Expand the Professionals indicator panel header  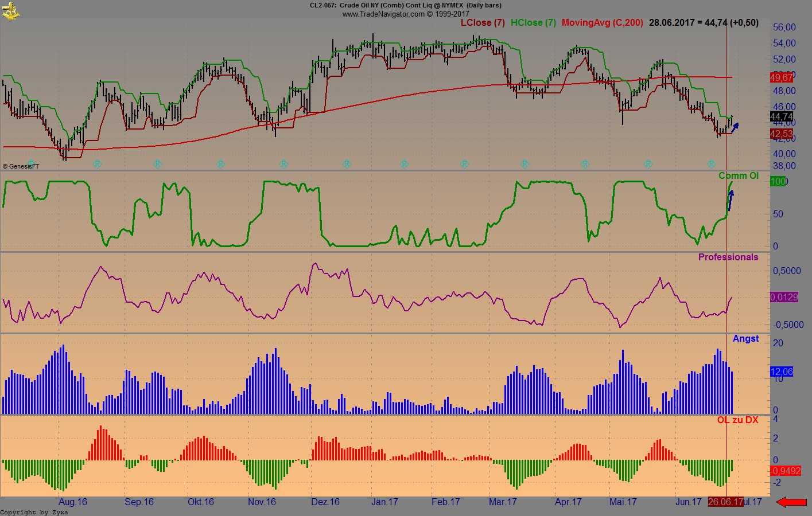(729, 257)
